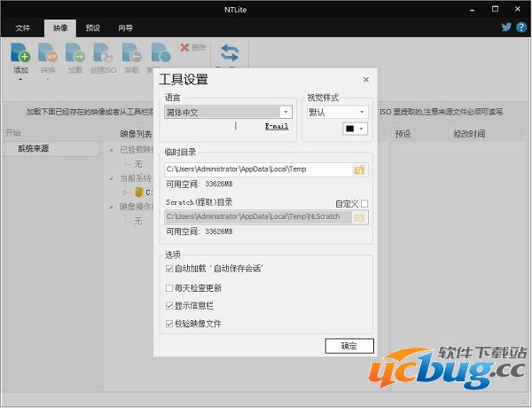The image size is (532, 408).
Task: Open the black color swatch picker
Action: tap(356, 129)
